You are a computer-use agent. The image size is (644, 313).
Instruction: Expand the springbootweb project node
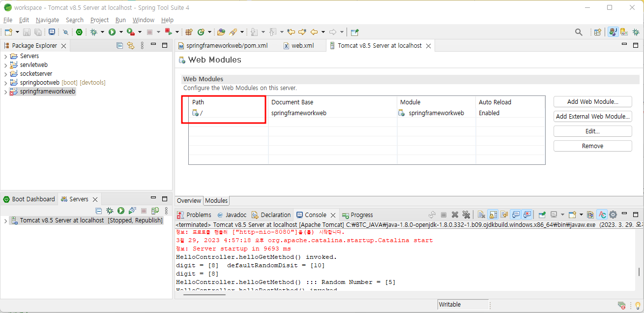(5, 83)
